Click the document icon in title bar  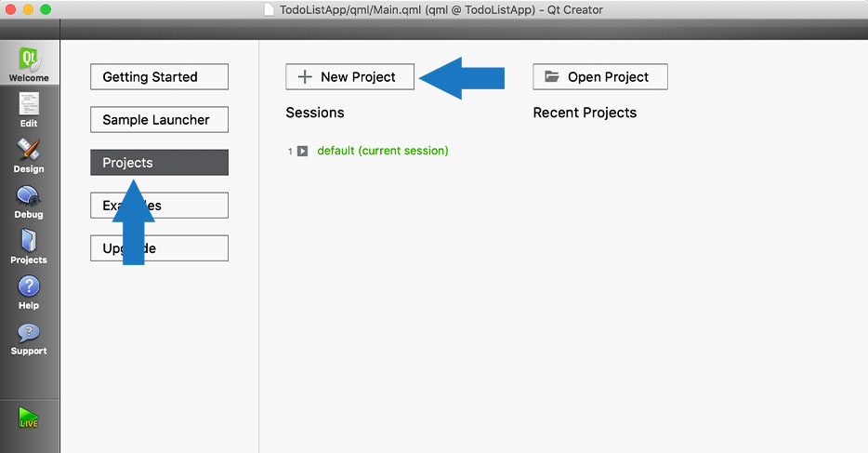[x=269, y=9]
